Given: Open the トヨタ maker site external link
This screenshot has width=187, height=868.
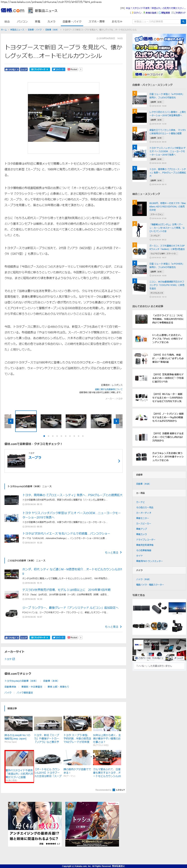Looking at the screenshot, I should tap(10, 659).
